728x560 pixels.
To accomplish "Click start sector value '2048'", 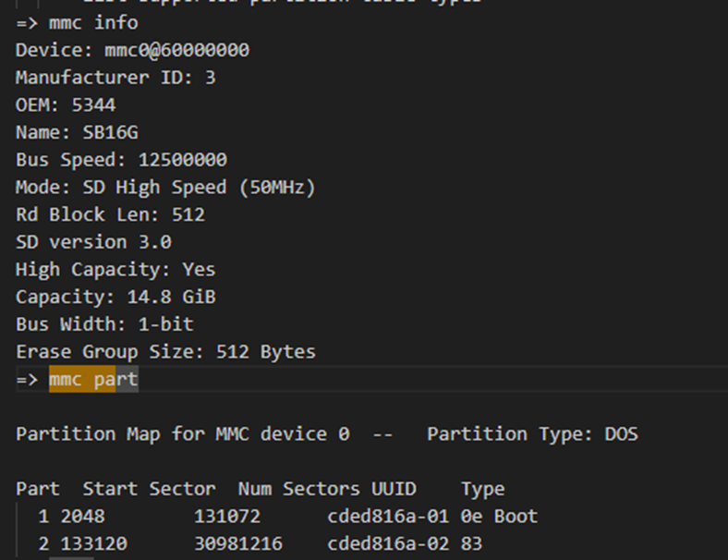I will tap(82, 517).
